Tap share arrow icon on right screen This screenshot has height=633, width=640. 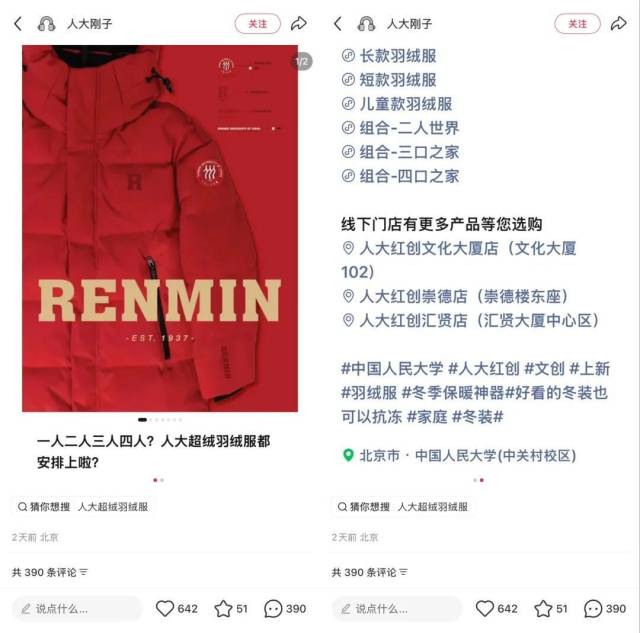click(x=618, y=24)
